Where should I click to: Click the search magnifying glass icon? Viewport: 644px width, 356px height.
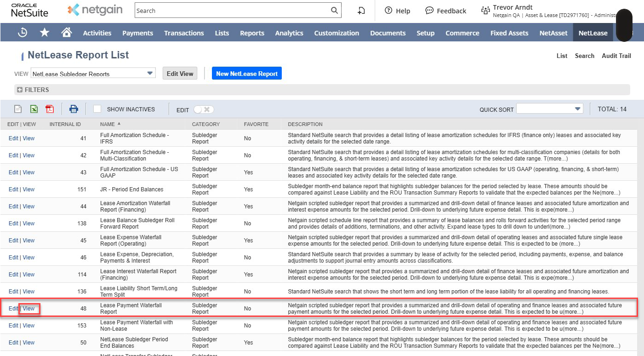point(334,11)
